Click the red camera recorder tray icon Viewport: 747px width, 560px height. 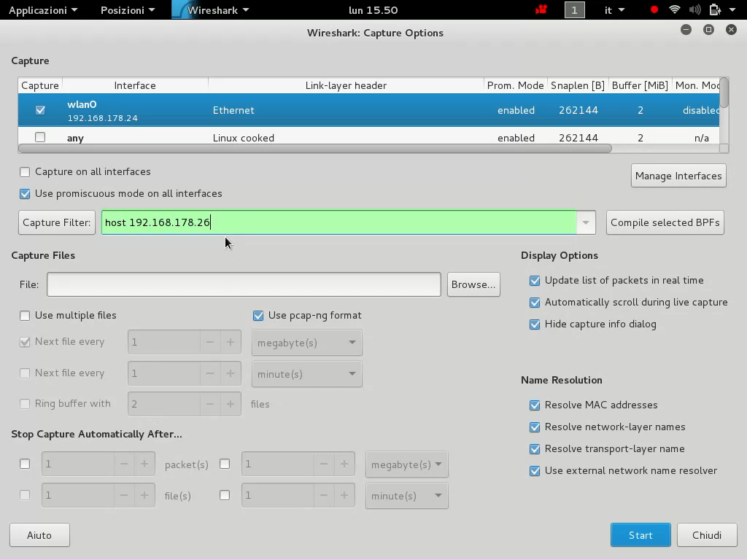click(x=541, y=9)
